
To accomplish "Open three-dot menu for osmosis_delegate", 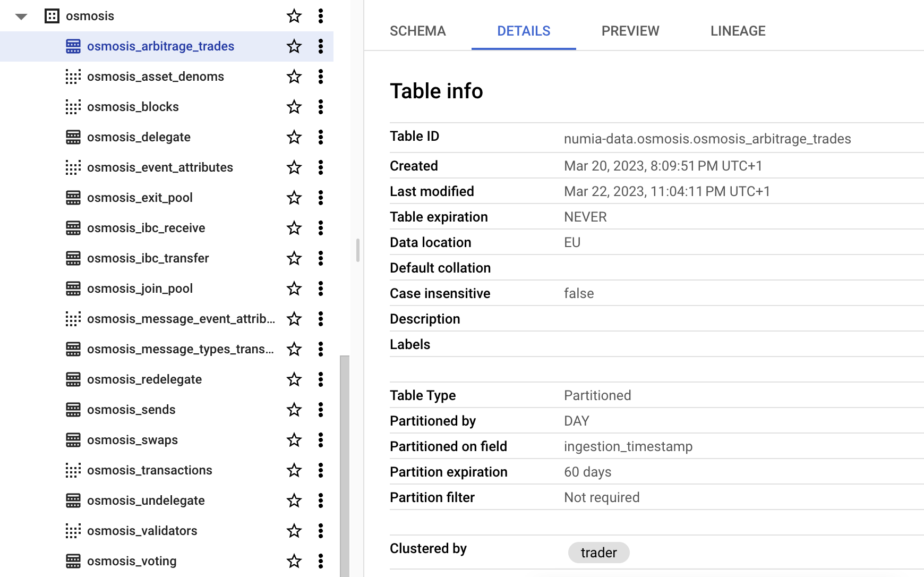I will pyautogui.click(x=320, y=137).
